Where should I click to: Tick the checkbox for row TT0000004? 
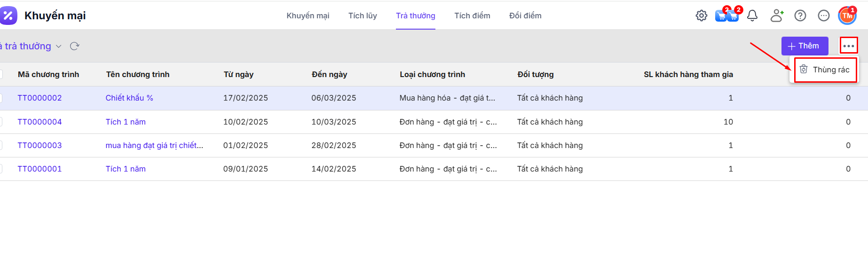1,122
